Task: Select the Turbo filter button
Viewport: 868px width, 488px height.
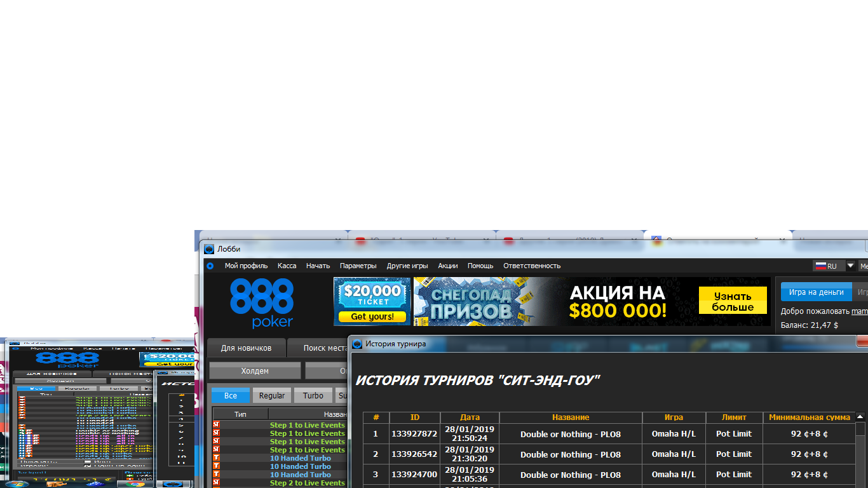Action: [313, 395]
